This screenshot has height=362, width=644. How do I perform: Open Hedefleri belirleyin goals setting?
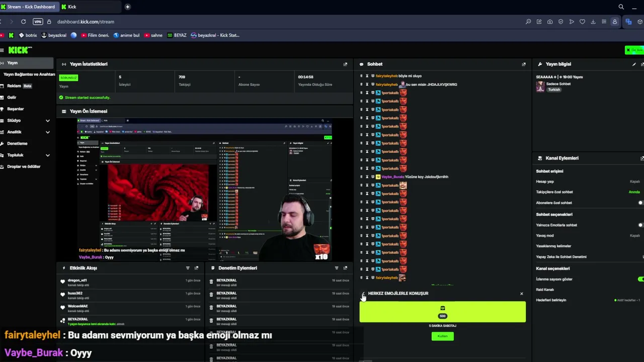tap(551, 300)
